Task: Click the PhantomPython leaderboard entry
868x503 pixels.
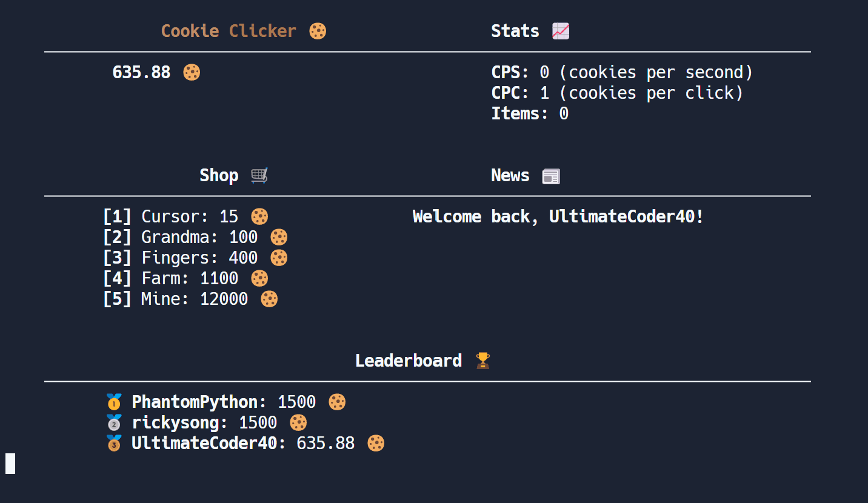Action: click(198, 402)
